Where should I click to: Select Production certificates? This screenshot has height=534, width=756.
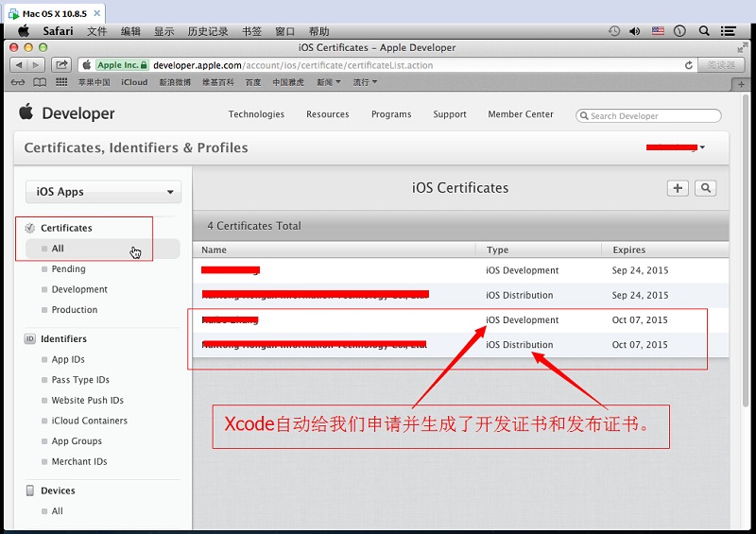[75, 310]
